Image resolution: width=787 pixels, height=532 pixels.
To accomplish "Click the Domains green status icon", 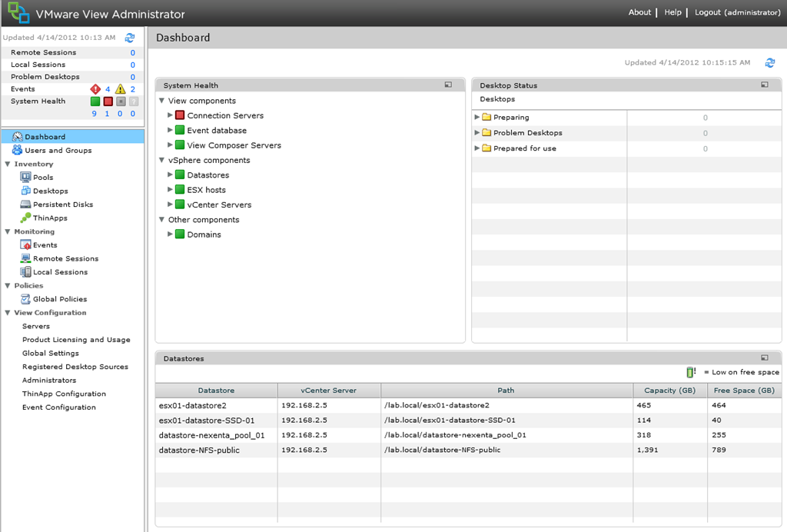I will [180, 234].
